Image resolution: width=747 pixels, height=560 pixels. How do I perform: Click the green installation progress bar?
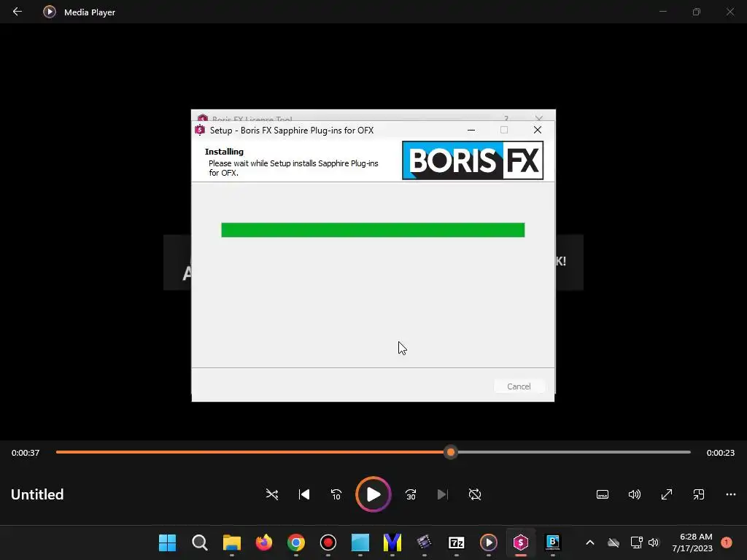tap(373, 230)
